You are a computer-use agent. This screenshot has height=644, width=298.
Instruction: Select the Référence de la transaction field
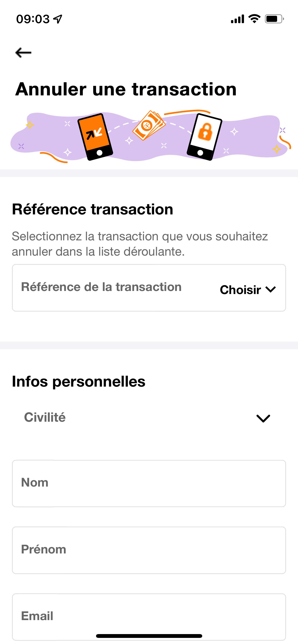149,288
